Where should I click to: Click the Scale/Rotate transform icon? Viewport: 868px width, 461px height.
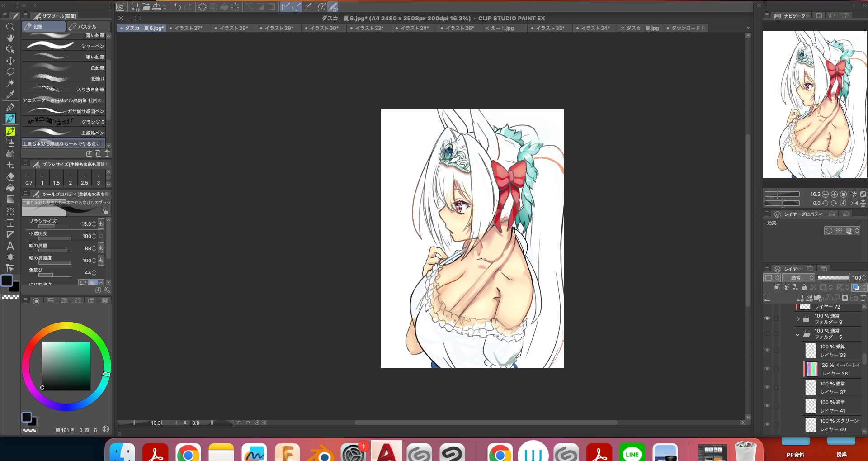point(236,7)
